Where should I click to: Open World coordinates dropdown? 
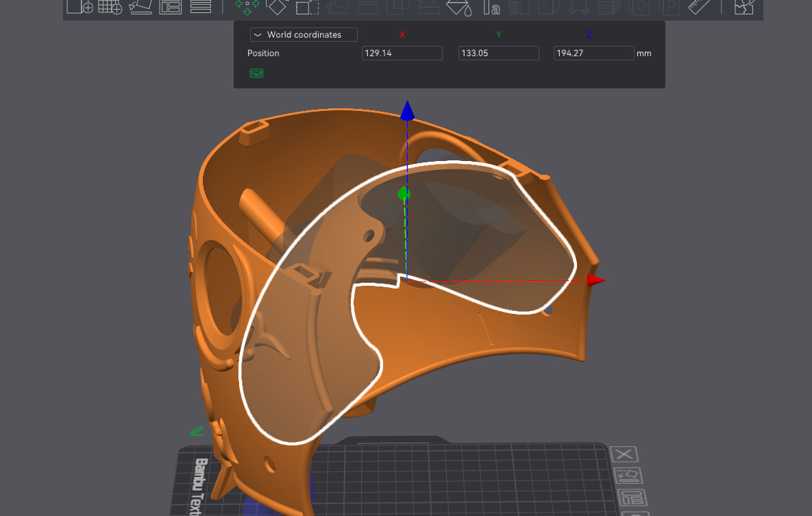(304, 35)
